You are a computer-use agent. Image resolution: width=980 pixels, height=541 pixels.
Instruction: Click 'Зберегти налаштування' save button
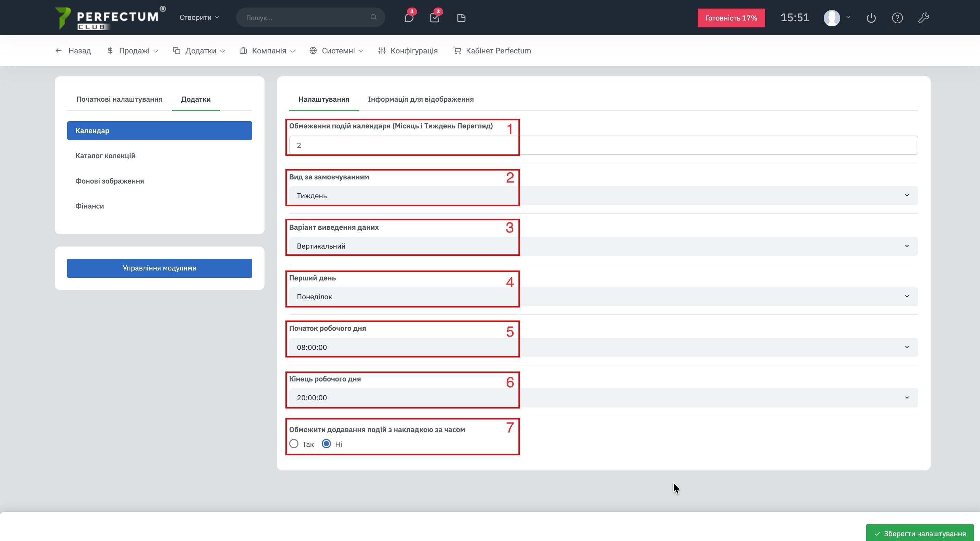tap(919, 533)
